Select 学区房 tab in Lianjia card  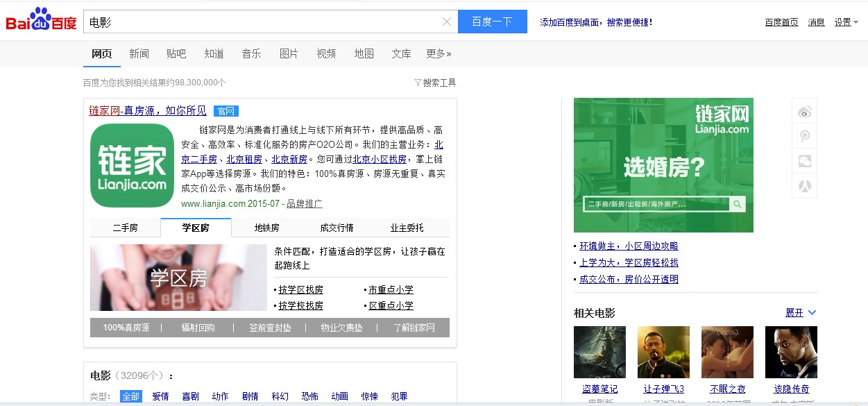[x=196, y=228]
